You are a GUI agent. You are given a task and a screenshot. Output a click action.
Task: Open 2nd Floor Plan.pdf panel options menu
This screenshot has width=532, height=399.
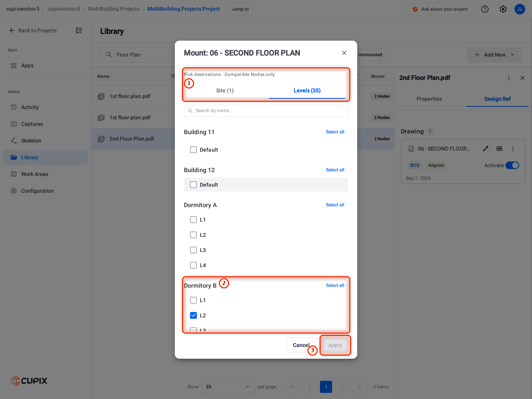click(x=509, y=78)
